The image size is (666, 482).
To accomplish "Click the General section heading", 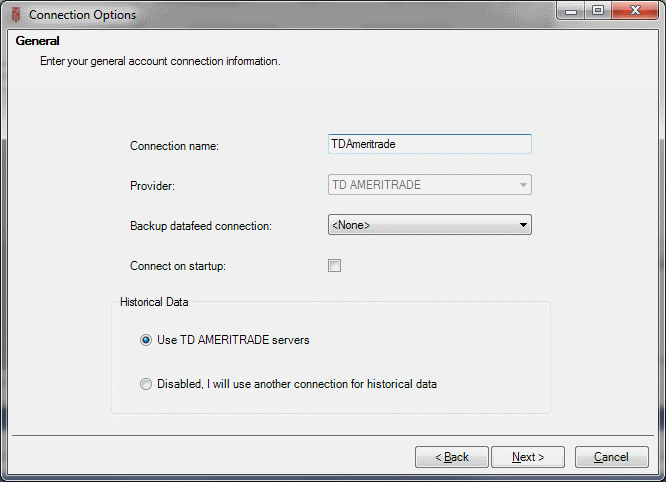I will [x=38, y=41].
